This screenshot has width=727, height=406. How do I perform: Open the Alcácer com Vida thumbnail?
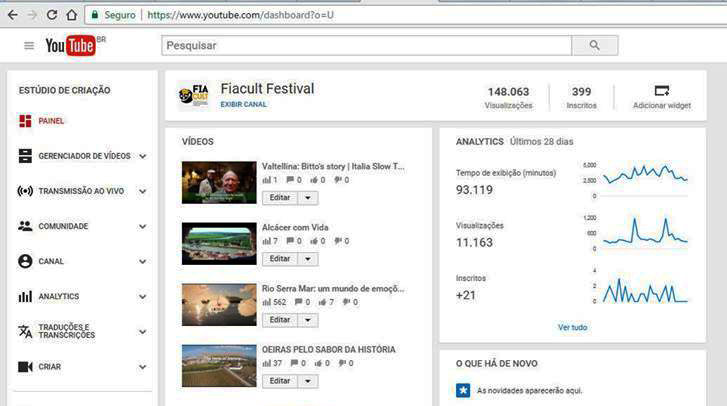click(219, 244)
